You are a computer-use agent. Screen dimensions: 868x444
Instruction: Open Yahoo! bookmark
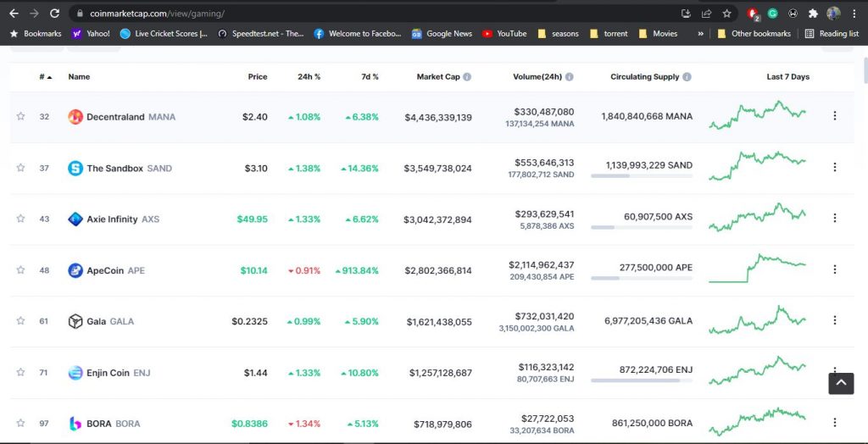click(91, 34)
